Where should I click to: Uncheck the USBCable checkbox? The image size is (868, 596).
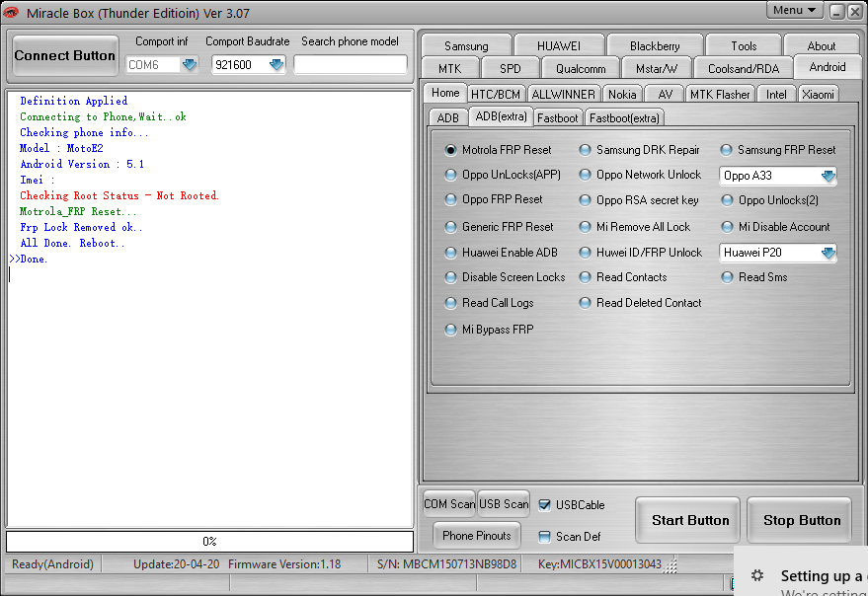point(545,504)
